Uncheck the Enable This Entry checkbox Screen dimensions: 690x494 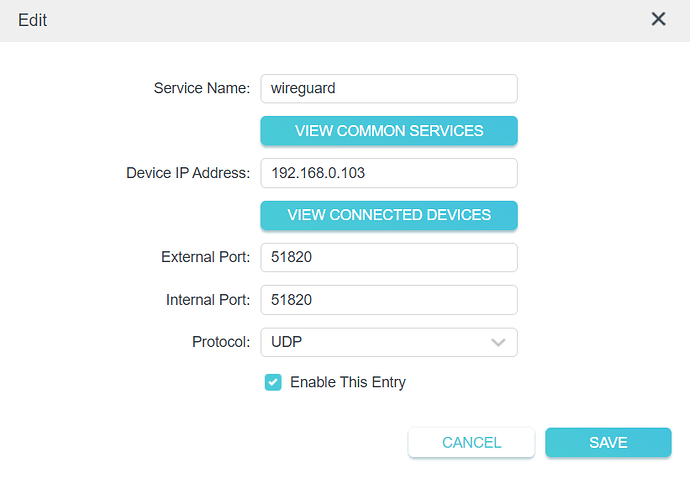pos(273,382)
